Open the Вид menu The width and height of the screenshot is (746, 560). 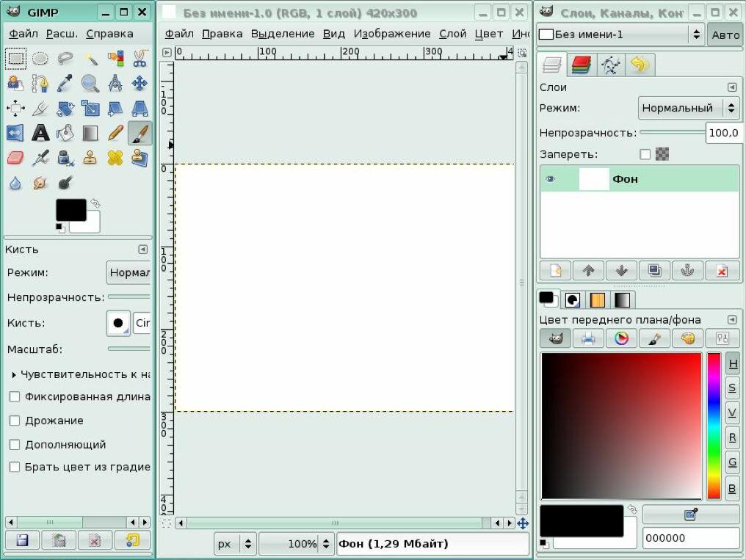334,34
